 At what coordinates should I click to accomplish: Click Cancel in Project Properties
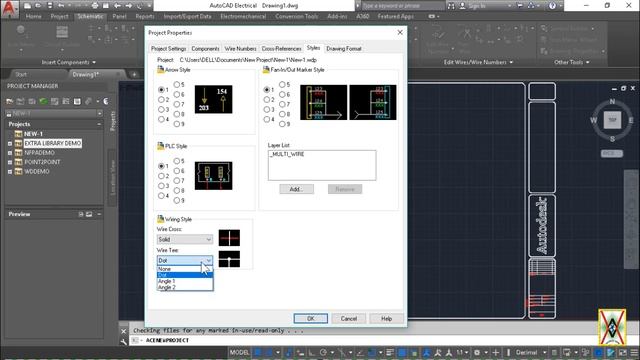pyautogui.click(x=349, y=318)
